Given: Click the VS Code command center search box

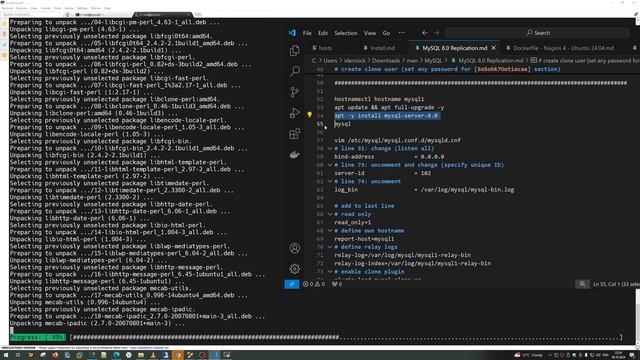Looking at the screenshot, I should pyautogui.click(x=538, y=33).
